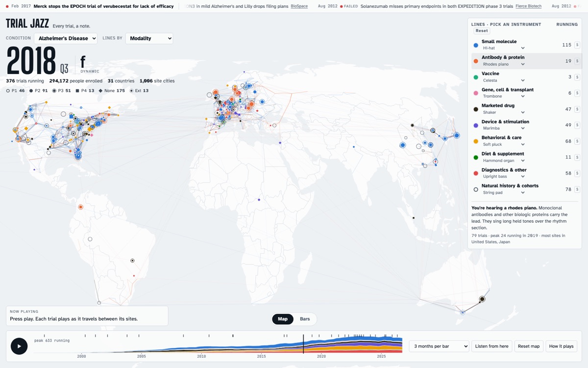
Task: Solo the Natural history & cohorts line
Action: [577, 189]
